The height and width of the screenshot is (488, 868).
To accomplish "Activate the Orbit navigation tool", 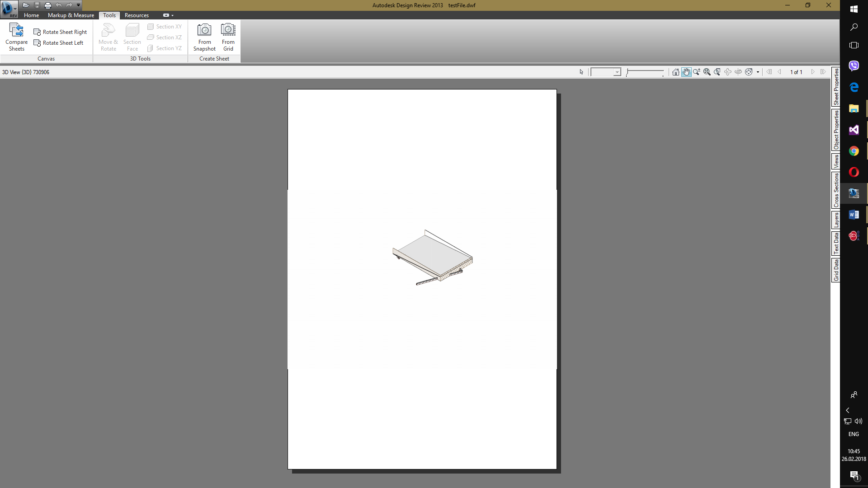I will [728, 72].
